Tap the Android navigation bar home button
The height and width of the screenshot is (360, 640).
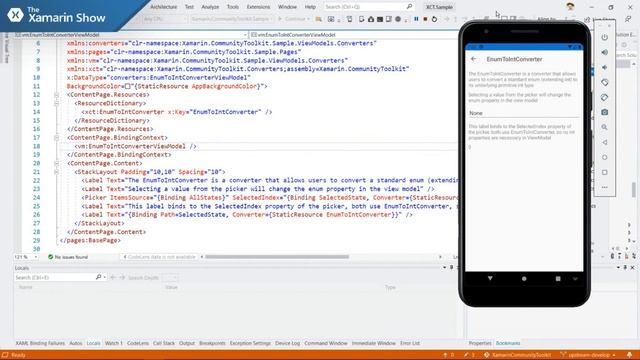524,279
